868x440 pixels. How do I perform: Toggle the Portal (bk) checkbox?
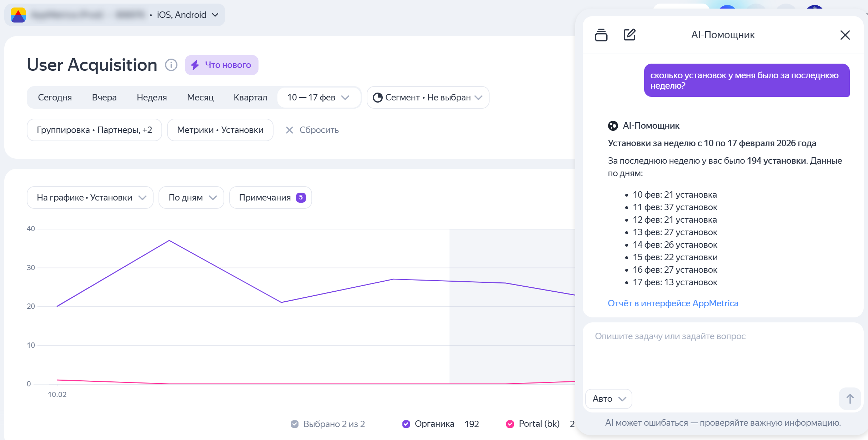point(510,424)
